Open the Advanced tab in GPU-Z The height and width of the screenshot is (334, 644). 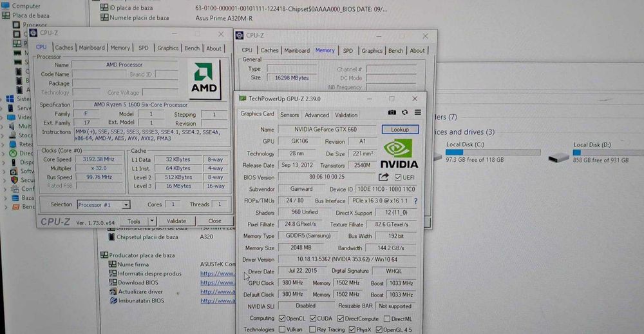pyautogui.click(x=317, y=115)
